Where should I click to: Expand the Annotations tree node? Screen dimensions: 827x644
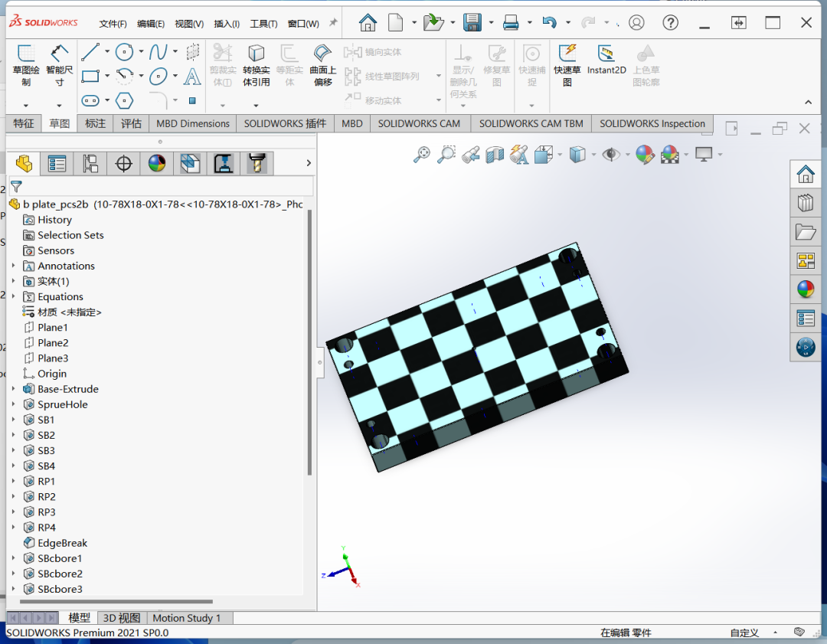13,266
